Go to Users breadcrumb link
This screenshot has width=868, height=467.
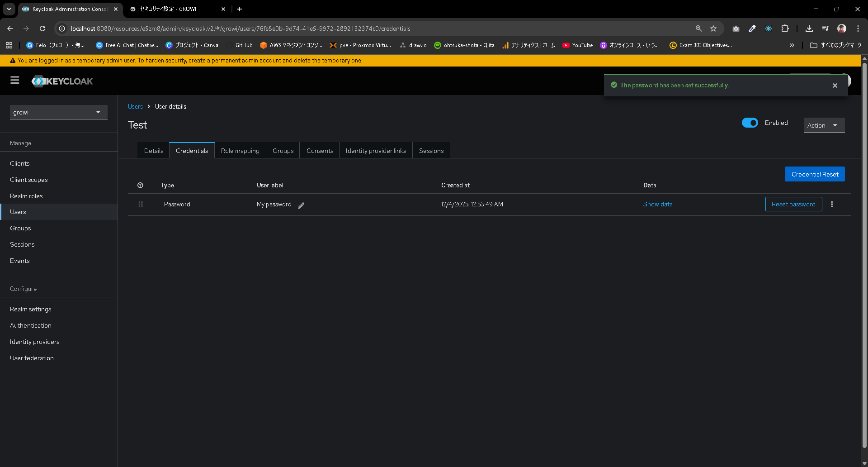(135, 106)
